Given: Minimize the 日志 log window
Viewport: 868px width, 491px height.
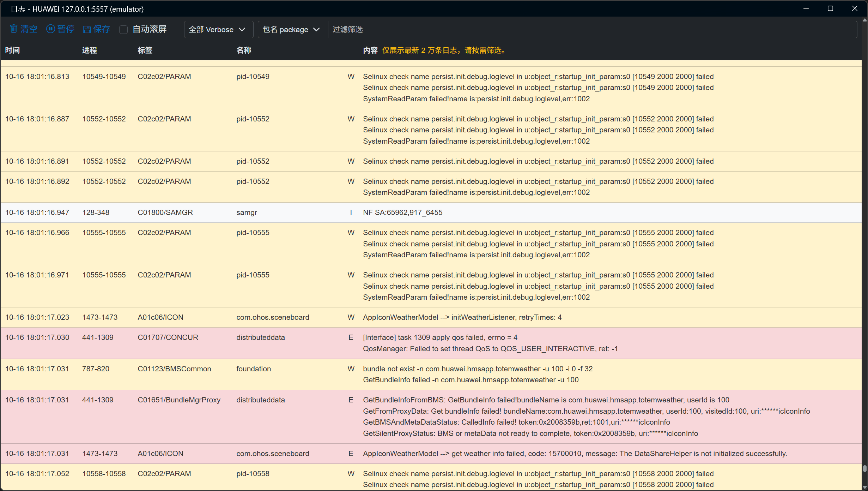Looking at the screenshot, I should click(806, 8).
